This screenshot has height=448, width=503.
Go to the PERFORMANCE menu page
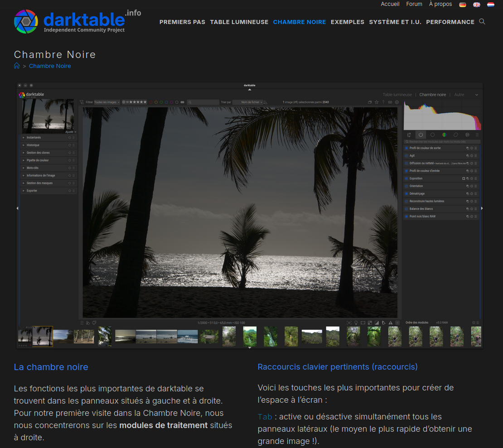[450, 22]
